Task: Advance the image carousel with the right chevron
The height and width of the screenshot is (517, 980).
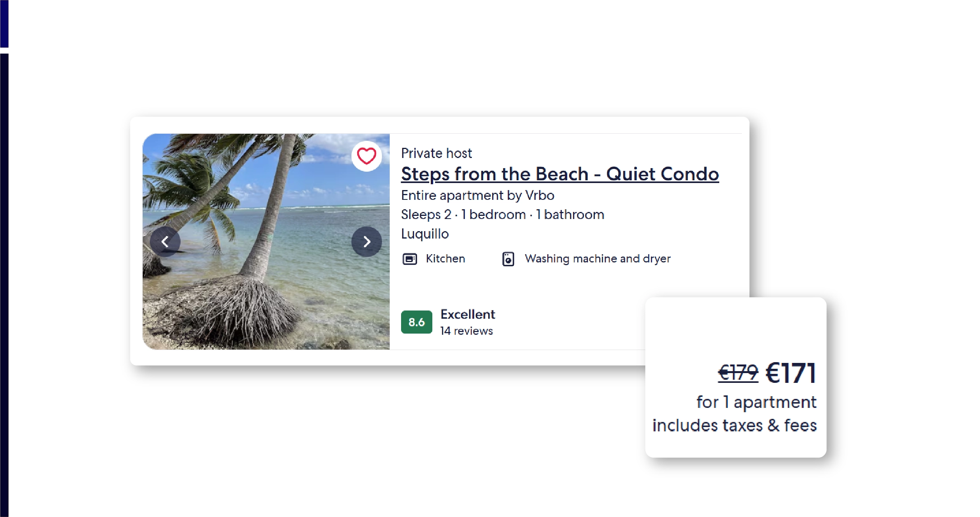Action: pyautogui.click(x=366, y=241)
